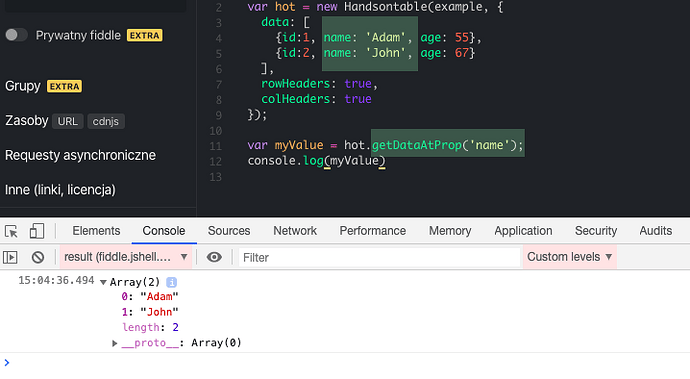Open the Zasoby sidebar section

click(x=26, y=121)
